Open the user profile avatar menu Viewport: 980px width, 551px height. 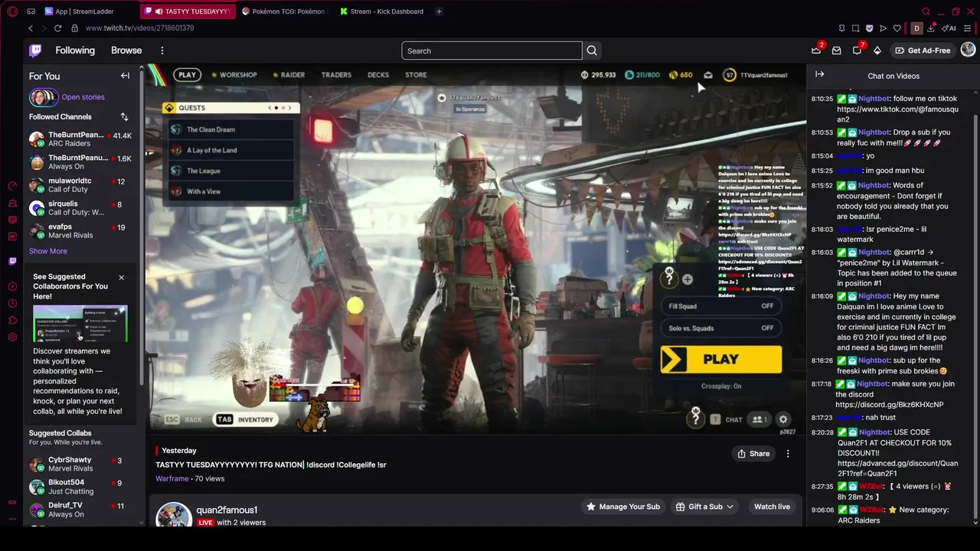coord(968,51)
